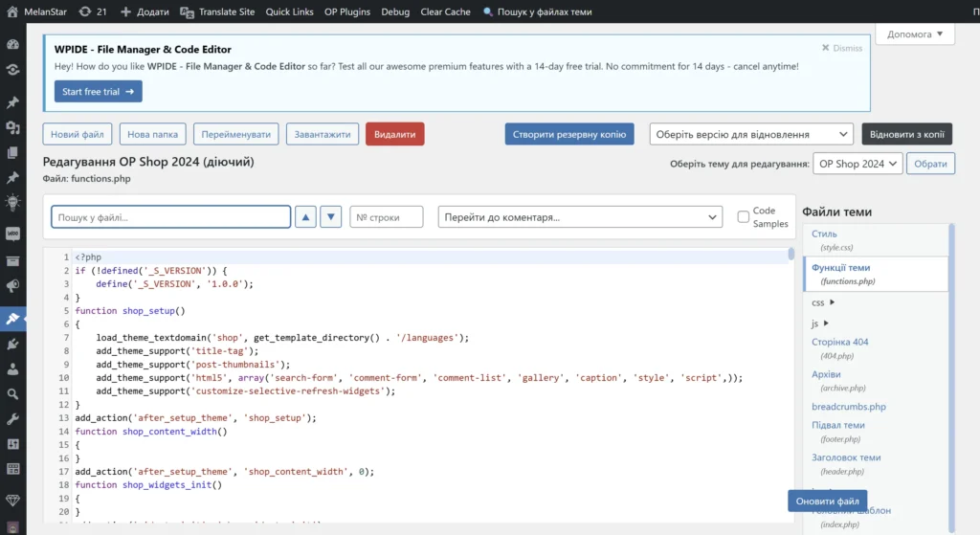This screenshot has height=535, width=980.
Task: Click the pushpin icon directly above lightbulb icon
Action: point(12,177)
